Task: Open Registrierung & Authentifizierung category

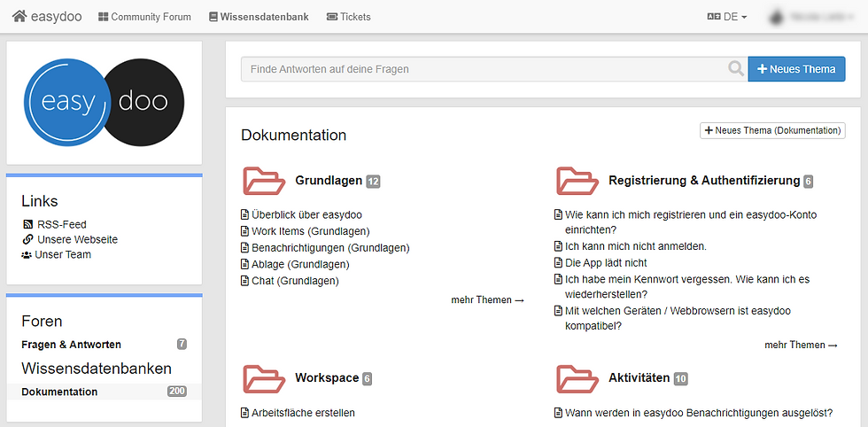Action: [x=704, y=181]
